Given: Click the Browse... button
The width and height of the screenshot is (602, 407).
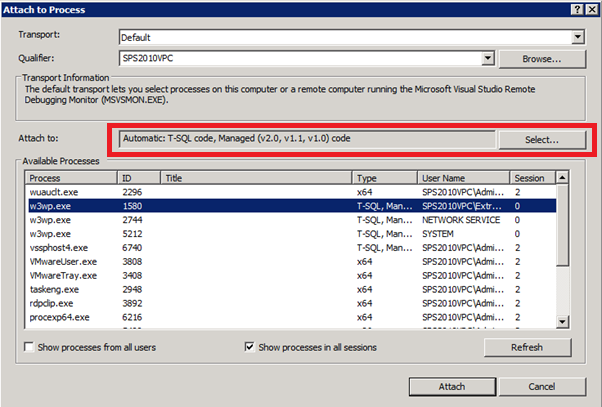Looking at the screenshot, I should (x=542, y=59).
